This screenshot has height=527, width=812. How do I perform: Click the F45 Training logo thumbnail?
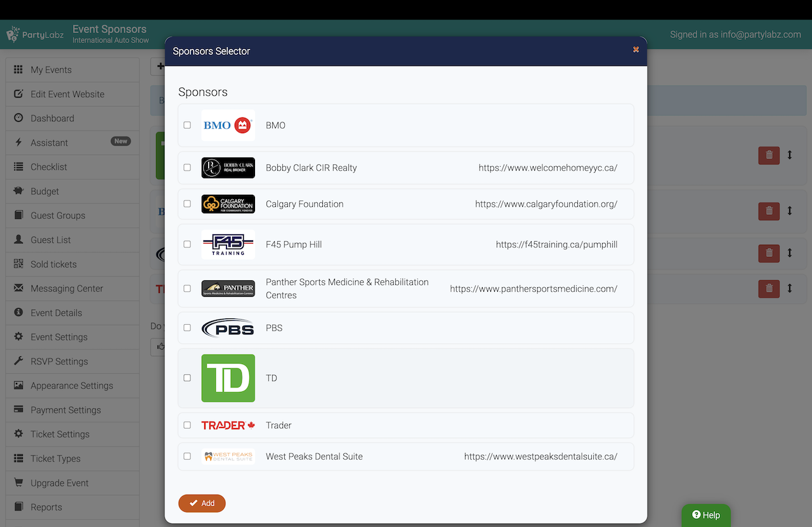(228, 244)
